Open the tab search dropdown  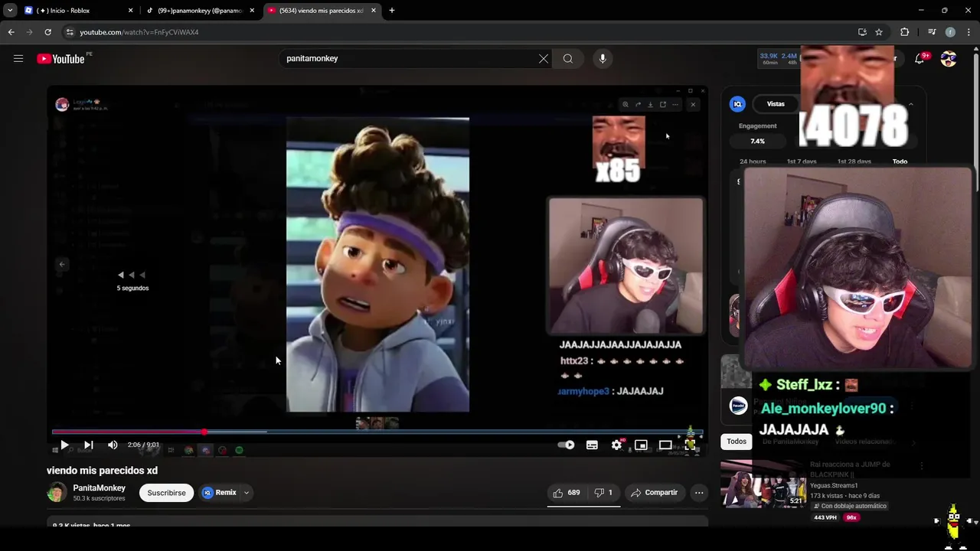[10, 11]
